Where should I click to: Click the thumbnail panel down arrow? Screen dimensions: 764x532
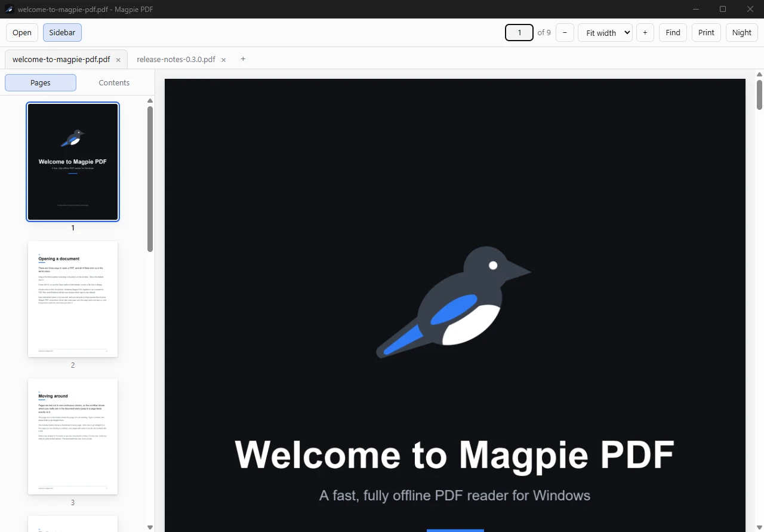pos(150,527)
